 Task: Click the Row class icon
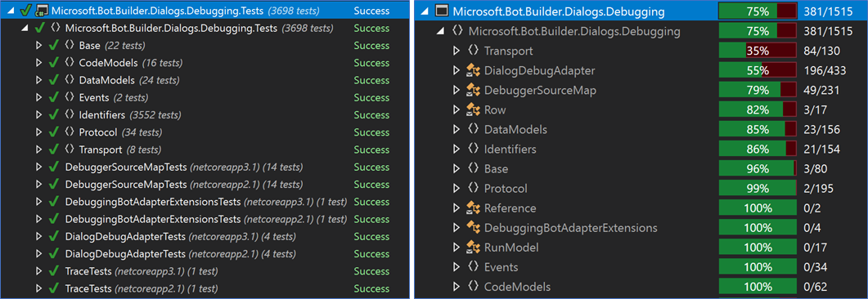coord(473,110)
